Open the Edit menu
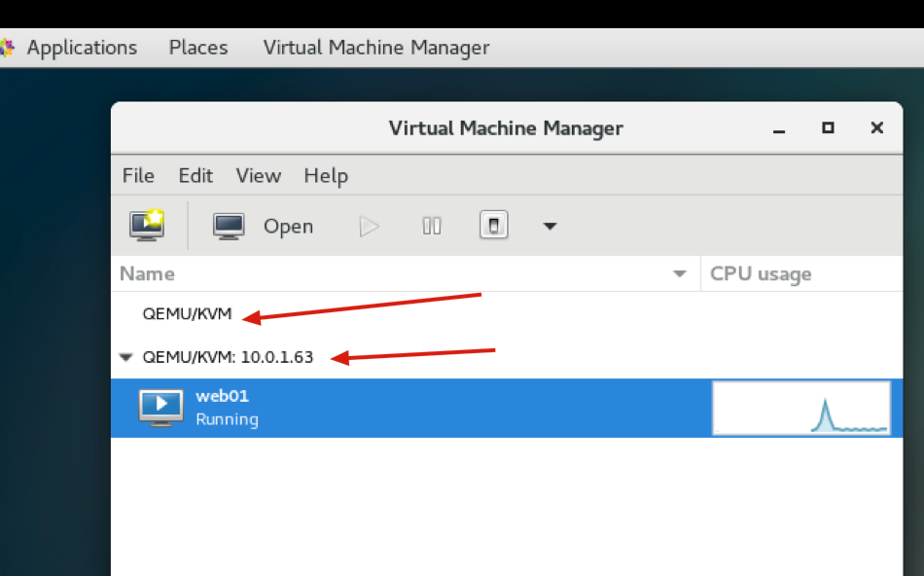This screenshot has height=576, width=924. 195,176
